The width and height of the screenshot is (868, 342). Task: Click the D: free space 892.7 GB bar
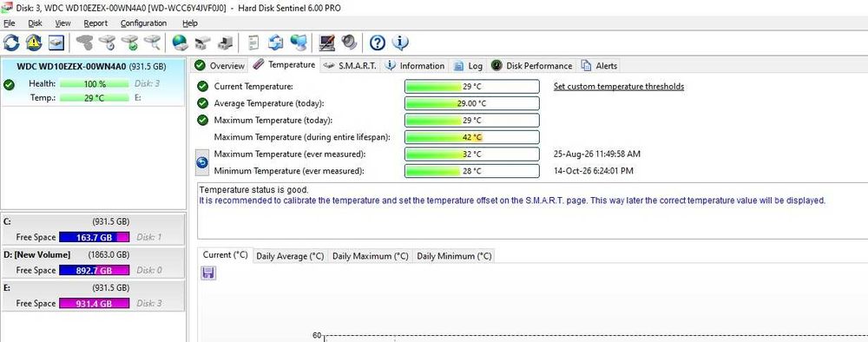coord(94,271)
